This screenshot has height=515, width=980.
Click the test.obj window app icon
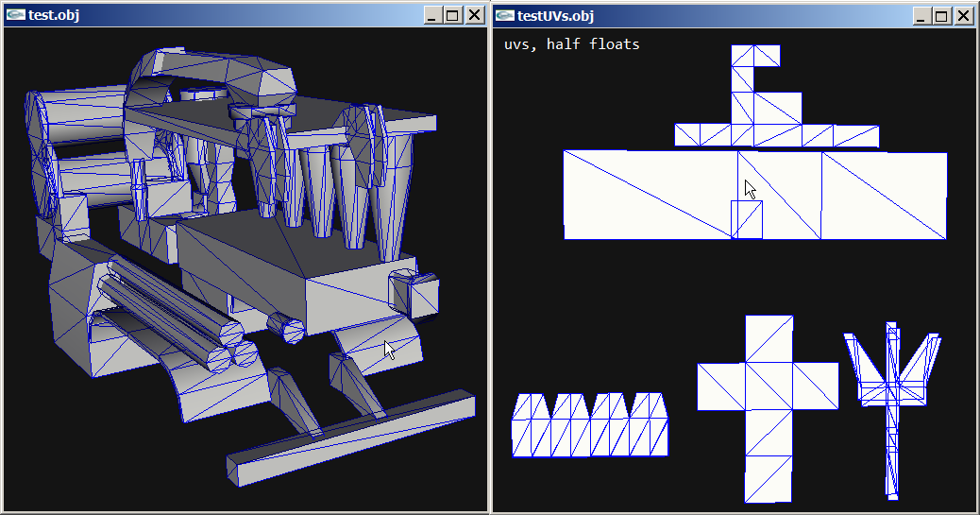click(x=16, y=15)
